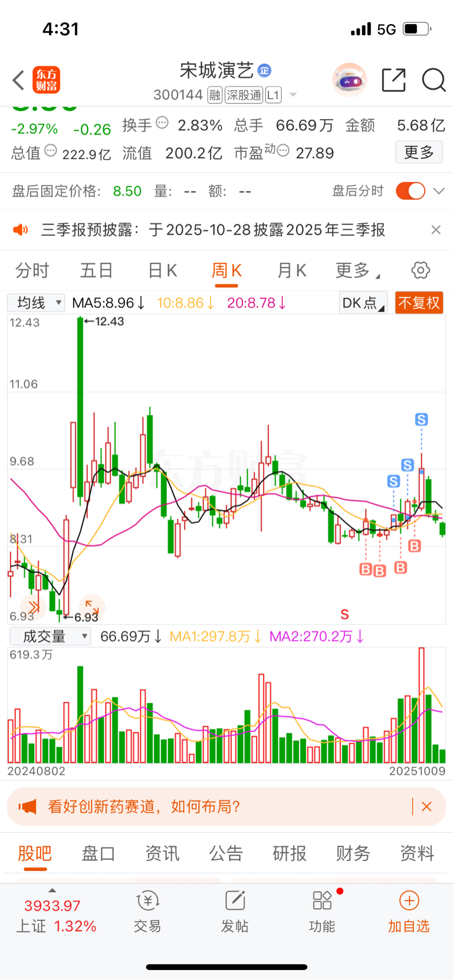
Task: Open the 成交量 indicator dropdown
Action: click(x=50, y=636)
